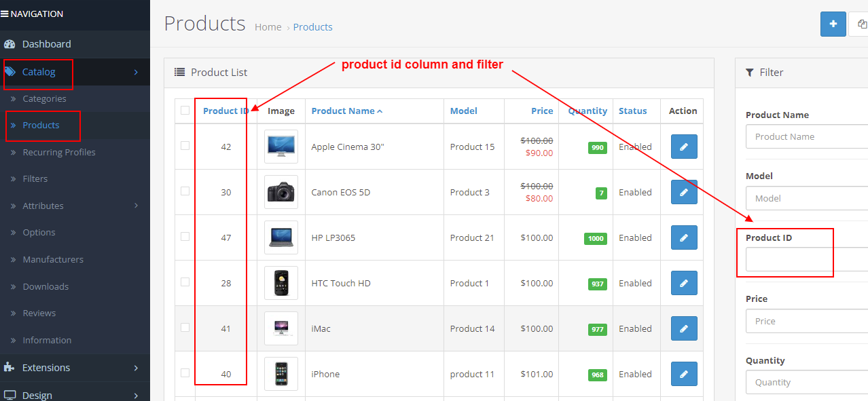Click the Dashboard gauge icon in sidebar
The width and height of the screenshot is (868, 401).
pos(10,44)
